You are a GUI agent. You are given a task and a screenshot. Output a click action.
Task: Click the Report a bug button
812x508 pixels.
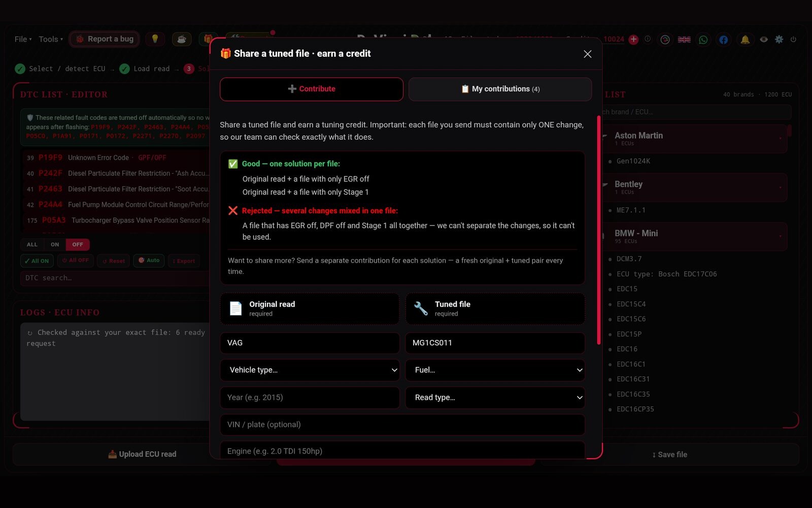tap(105, 39)
